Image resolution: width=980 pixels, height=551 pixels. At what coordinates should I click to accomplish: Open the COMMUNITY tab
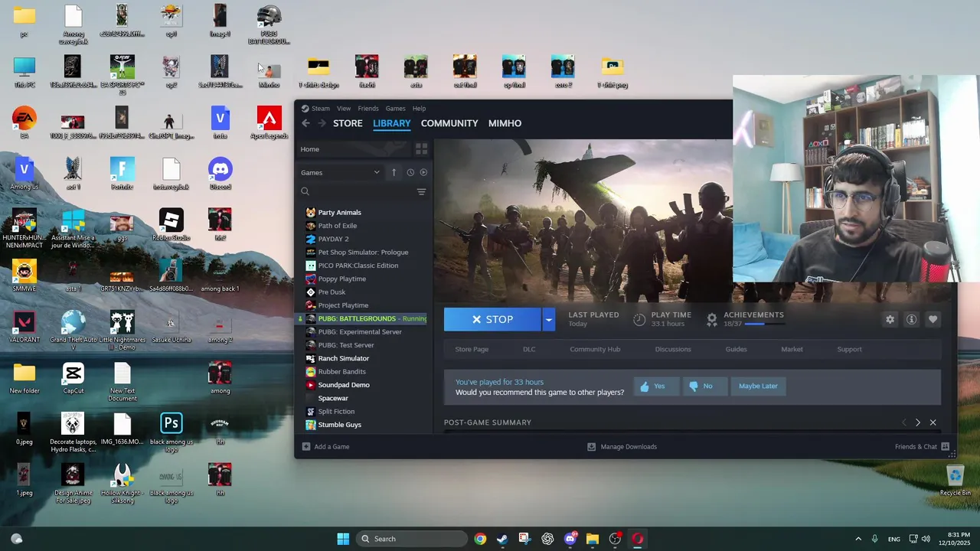pos(449,123)
